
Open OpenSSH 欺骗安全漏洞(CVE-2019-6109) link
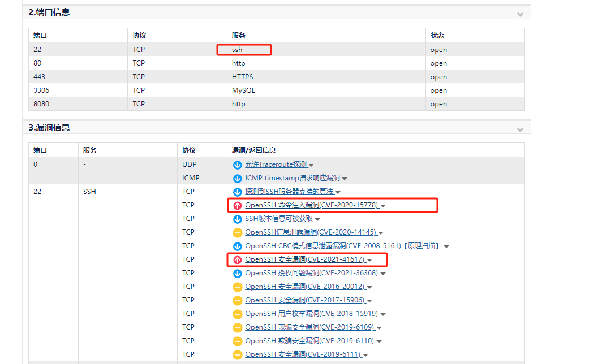pyautogui.click(x=310, y=327)
